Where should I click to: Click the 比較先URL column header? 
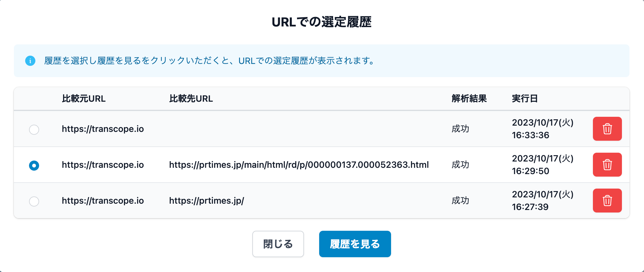191,99
